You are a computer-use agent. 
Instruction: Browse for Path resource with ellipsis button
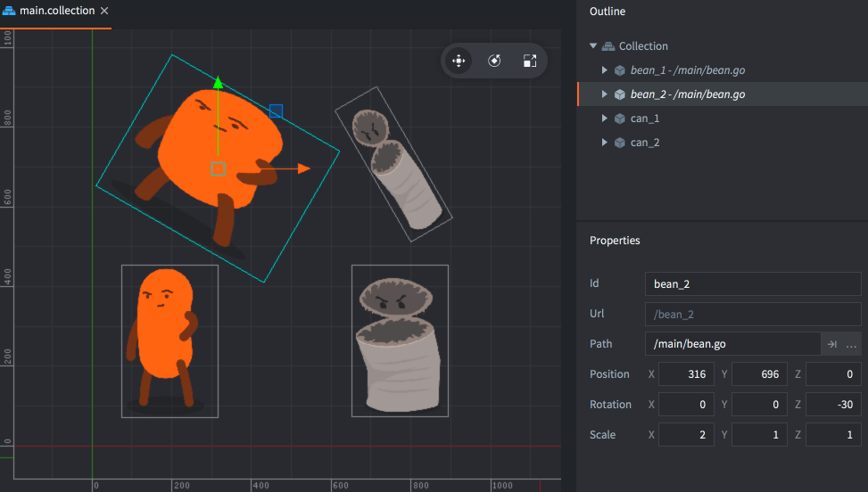click(x=851, y=344)
